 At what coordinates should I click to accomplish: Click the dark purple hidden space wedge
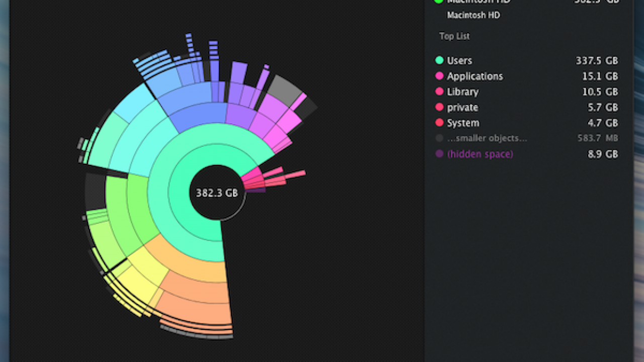[x=256, y=190]
